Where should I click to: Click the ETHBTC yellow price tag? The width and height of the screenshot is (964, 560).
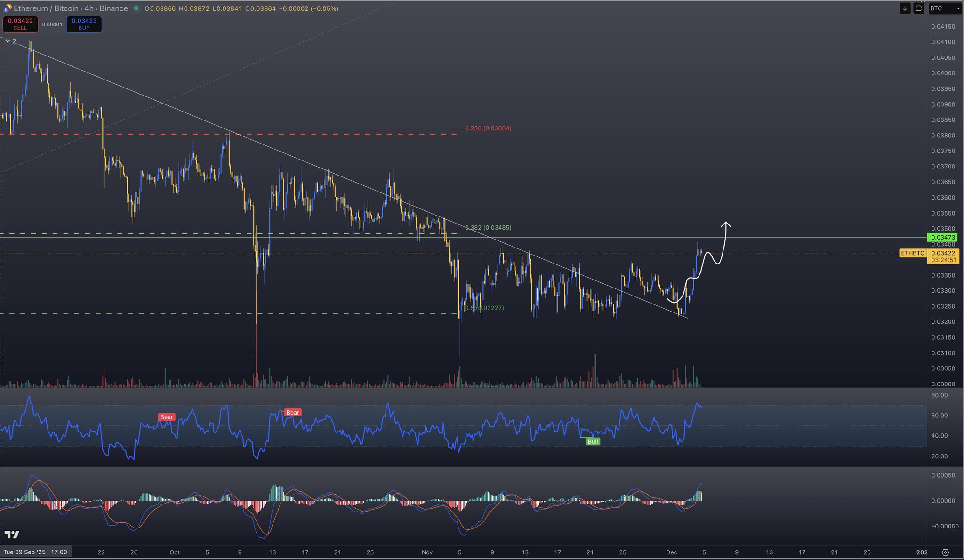(x=913, y=253)
